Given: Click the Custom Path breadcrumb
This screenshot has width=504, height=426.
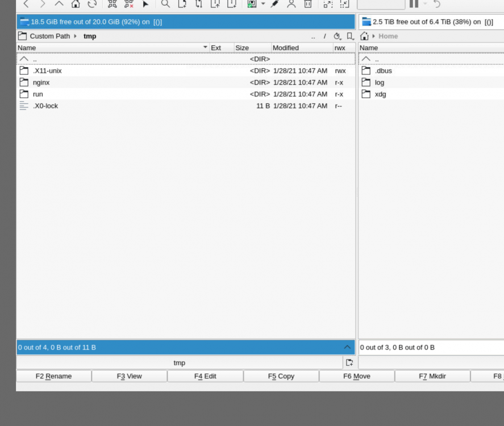Looking at the screenshot, I should coord(50,36).
